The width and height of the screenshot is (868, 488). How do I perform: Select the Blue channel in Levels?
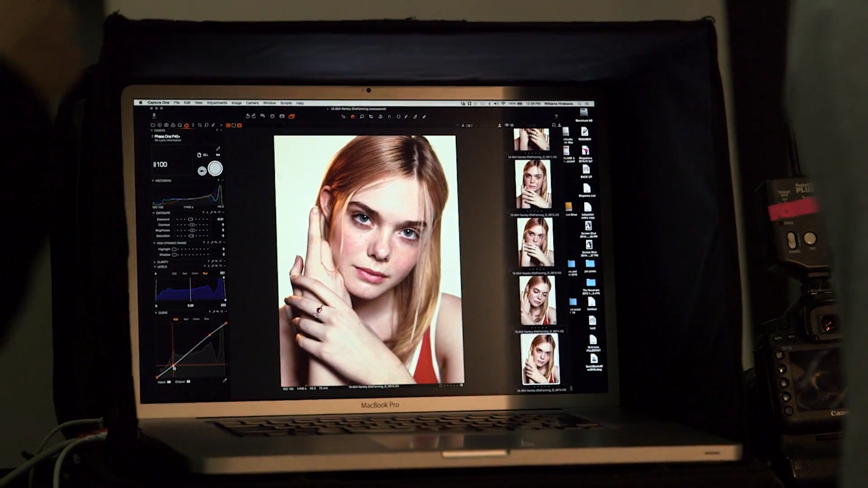205,273
